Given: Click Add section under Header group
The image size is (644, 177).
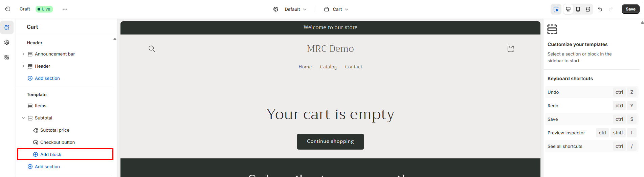Looking at the screenshot, I should pyautogui.click(x=44, y=78).
